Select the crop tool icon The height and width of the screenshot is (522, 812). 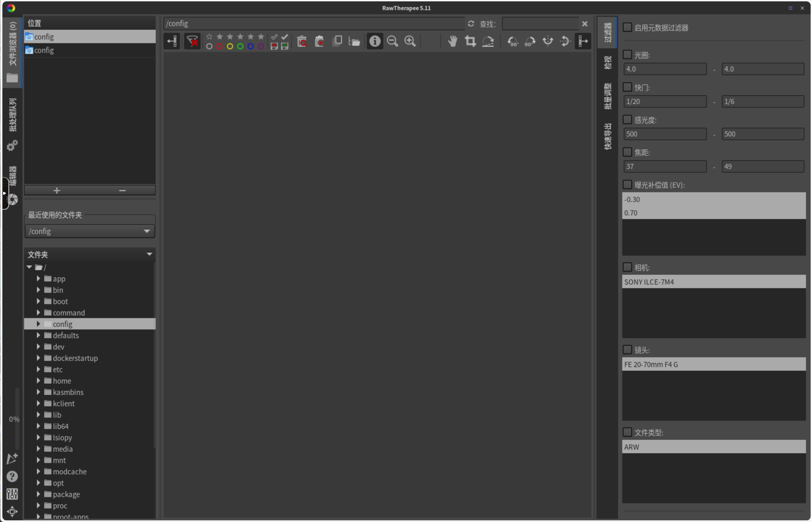(x=470, y=42)
